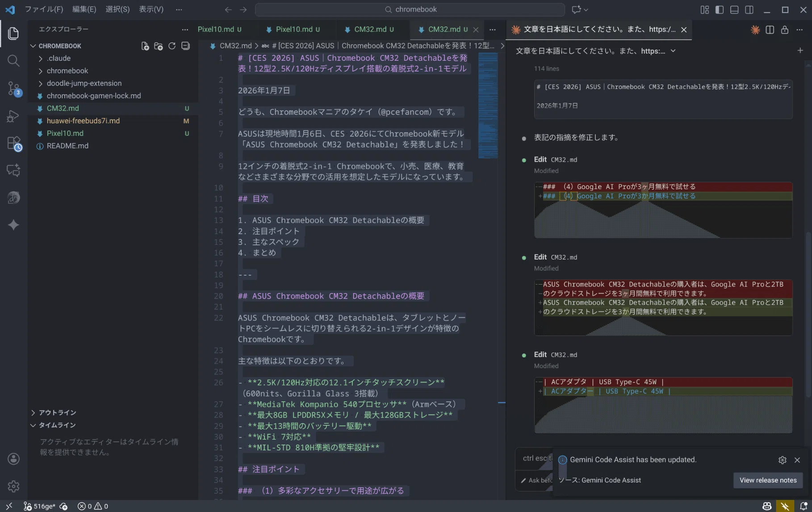The image size is (812, 512).
Task: Open the Japanese 'あ' translate icon view
Action: click(x=13, y=197)
